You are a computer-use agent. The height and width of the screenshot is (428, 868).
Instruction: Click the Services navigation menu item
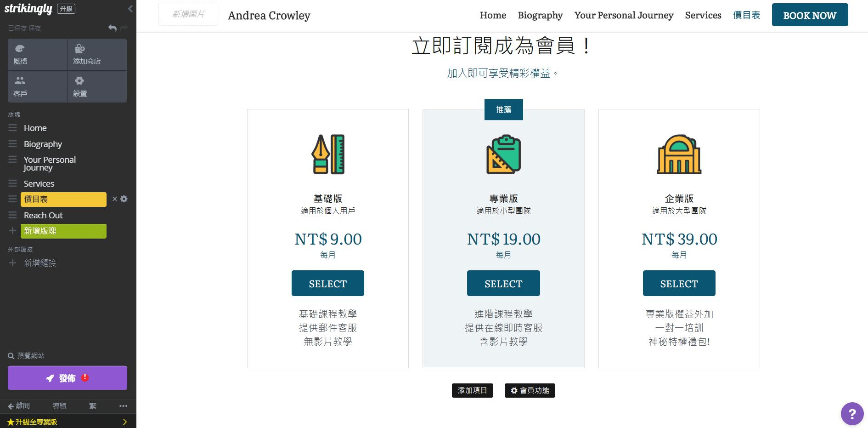click(703, 15)
